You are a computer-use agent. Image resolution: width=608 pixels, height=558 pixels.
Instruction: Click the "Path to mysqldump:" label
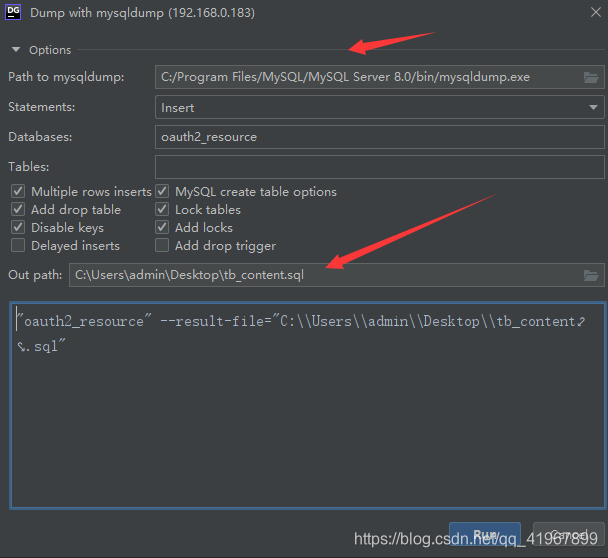[66, 77]
